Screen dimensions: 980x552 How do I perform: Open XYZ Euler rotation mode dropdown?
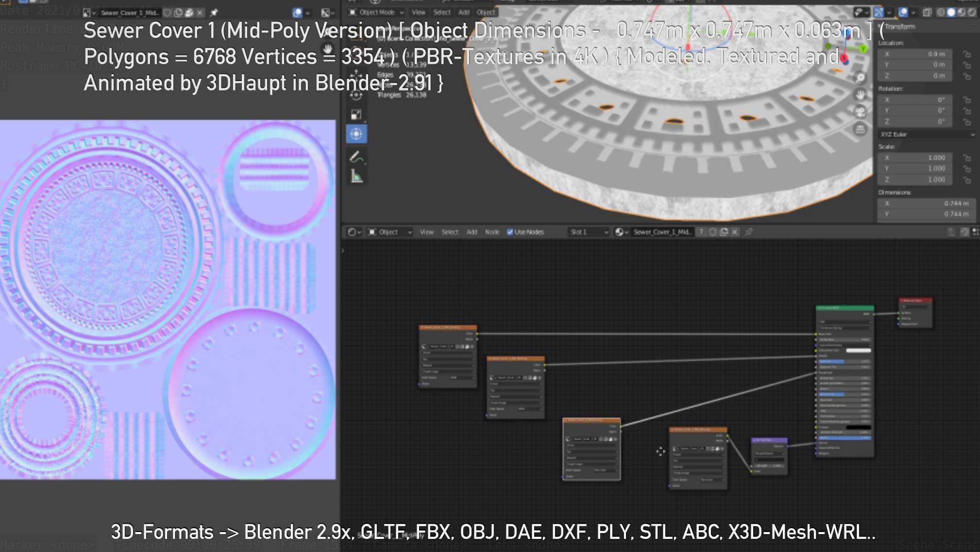[x=927, y=134]
